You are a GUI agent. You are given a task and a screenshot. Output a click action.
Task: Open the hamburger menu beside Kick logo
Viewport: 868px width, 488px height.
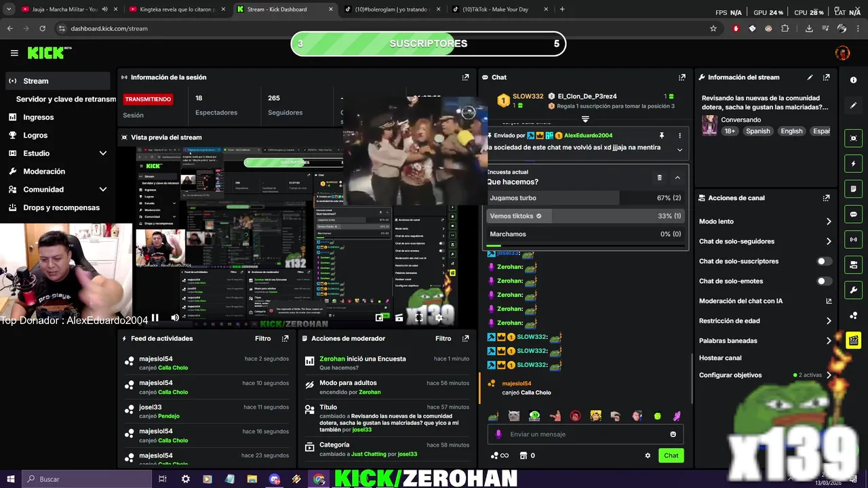pyautogui.click(x=14, y=53)
